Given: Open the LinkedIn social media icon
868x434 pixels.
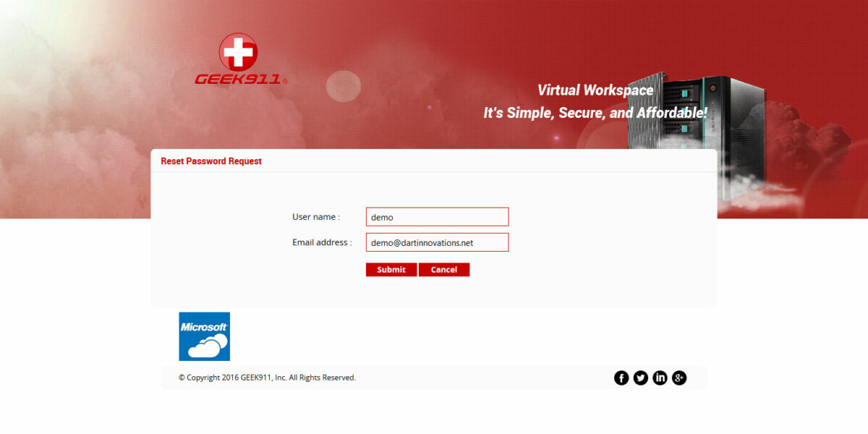Looking at the screenshot, I should 660,377.
